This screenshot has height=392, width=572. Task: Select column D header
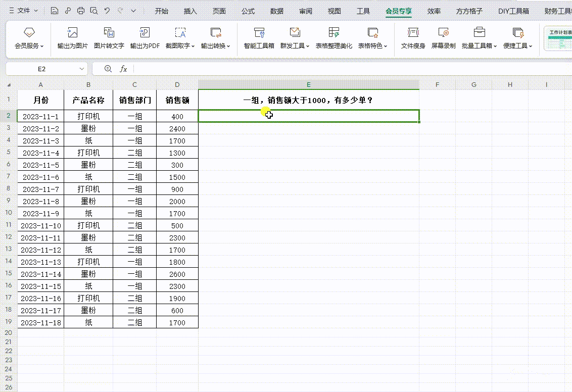pyautogui.click(x=177, y=84)
